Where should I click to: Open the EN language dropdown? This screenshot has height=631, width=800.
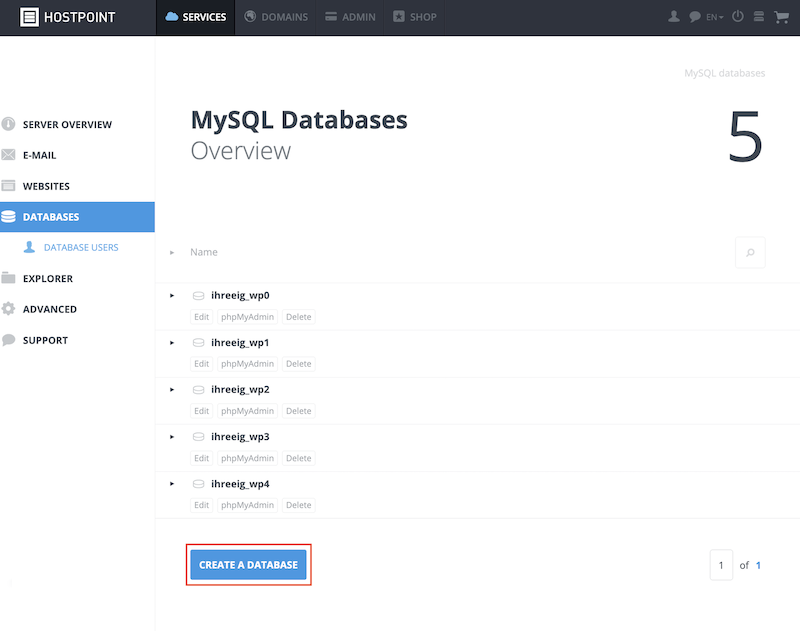click(715, 17)
